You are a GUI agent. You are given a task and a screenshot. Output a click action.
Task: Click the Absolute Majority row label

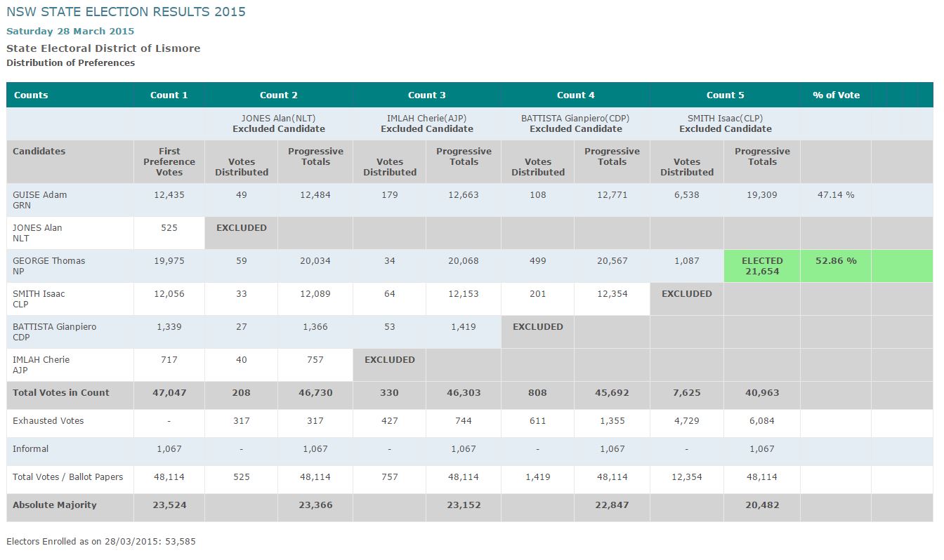55,505
